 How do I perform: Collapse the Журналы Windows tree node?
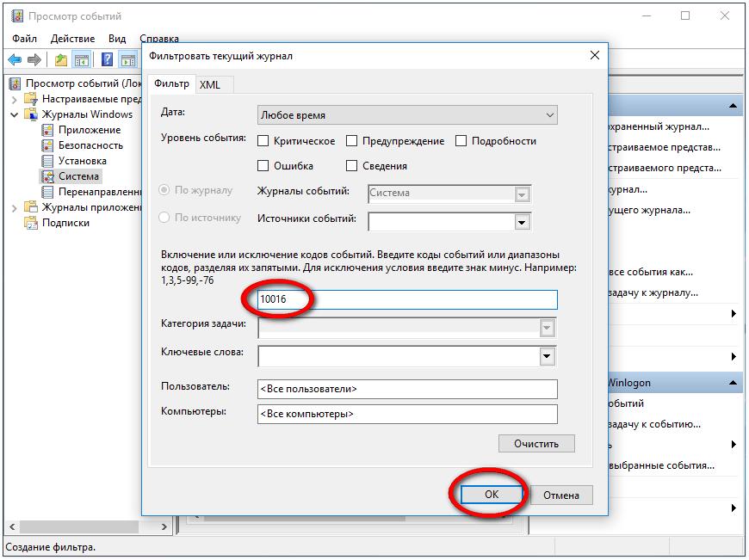click(15, 114)
